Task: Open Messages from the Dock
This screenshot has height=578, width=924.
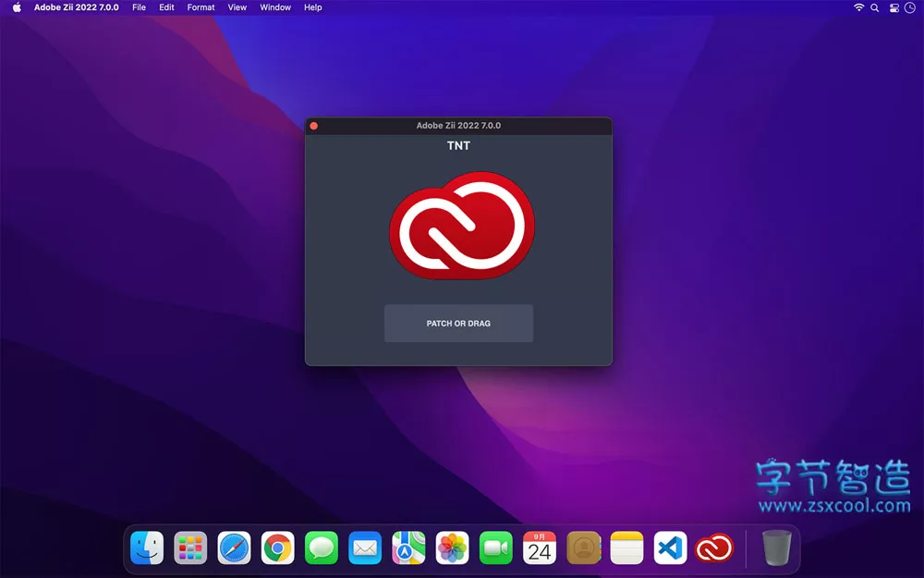Action: pyautogui.click(x=322, y=547)
